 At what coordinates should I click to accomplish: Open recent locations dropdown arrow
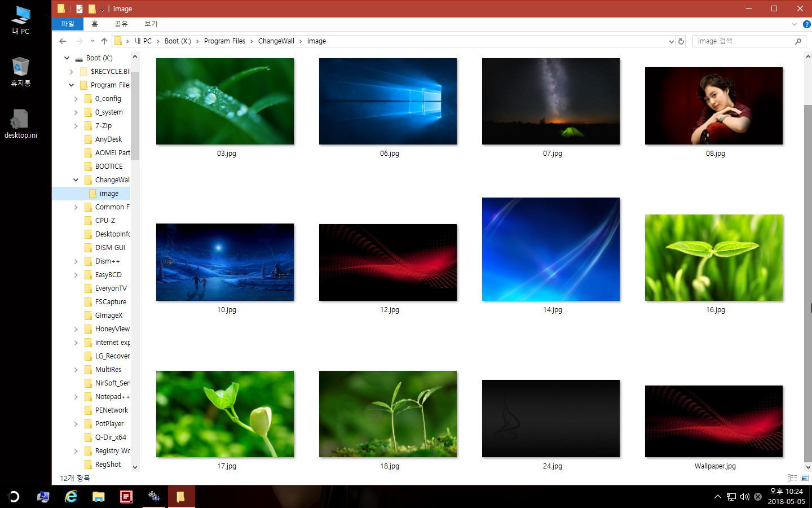(92, 41)
